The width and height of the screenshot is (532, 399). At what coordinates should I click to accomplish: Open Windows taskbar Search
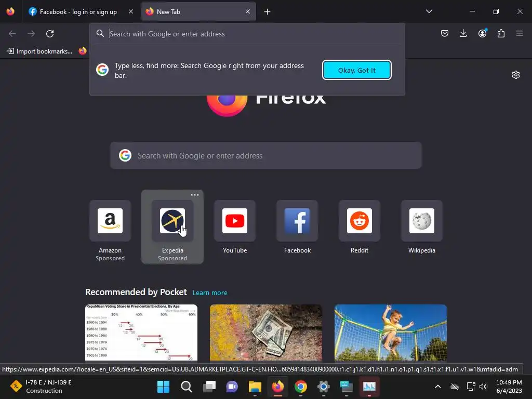click(x=187, y=387)
